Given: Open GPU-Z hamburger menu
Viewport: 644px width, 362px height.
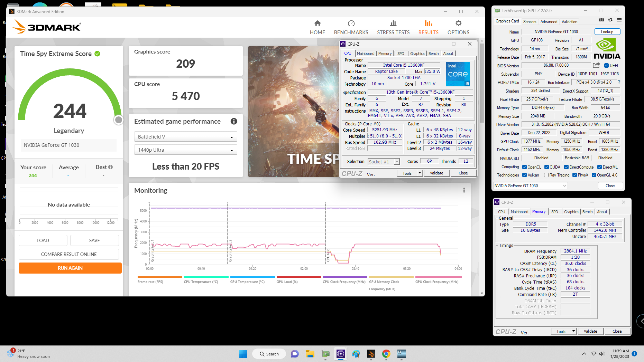Looking at the screenshot, I should click(x=619, y=20).
